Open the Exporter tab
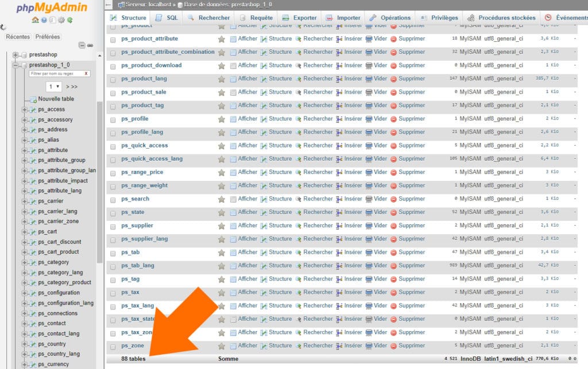This screenshot has height=369, width=588. point(300,18)
